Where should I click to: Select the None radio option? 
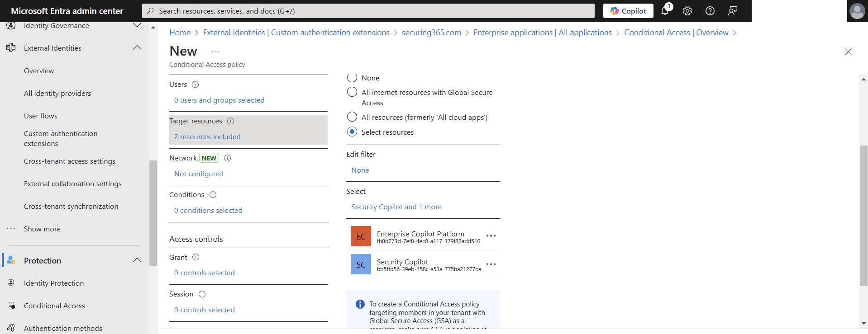[x=352, y=78]
